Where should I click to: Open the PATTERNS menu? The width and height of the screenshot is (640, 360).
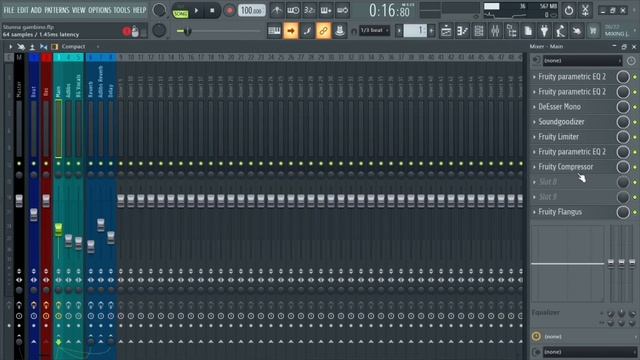(x=56, y=10)
